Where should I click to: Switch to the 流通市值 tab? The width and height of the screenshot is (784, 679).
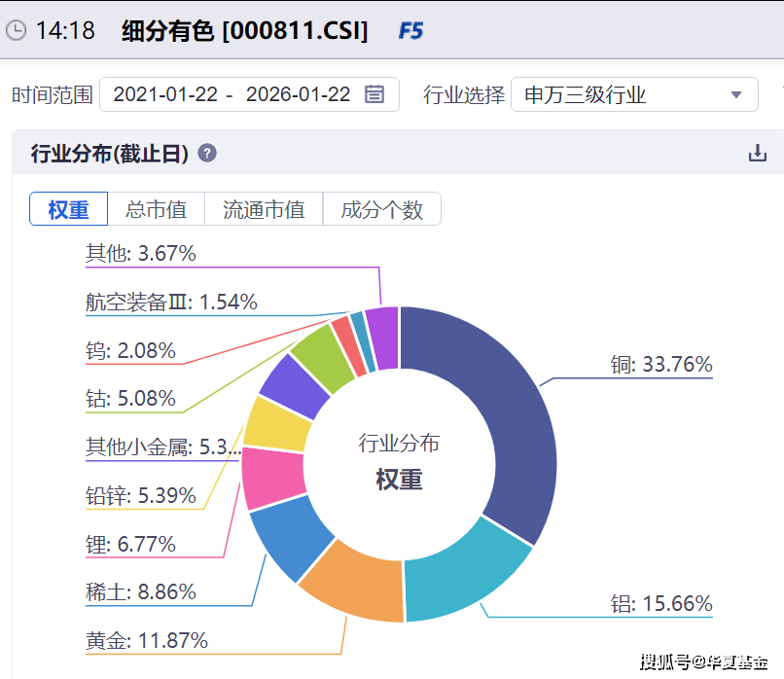(264, 209)
